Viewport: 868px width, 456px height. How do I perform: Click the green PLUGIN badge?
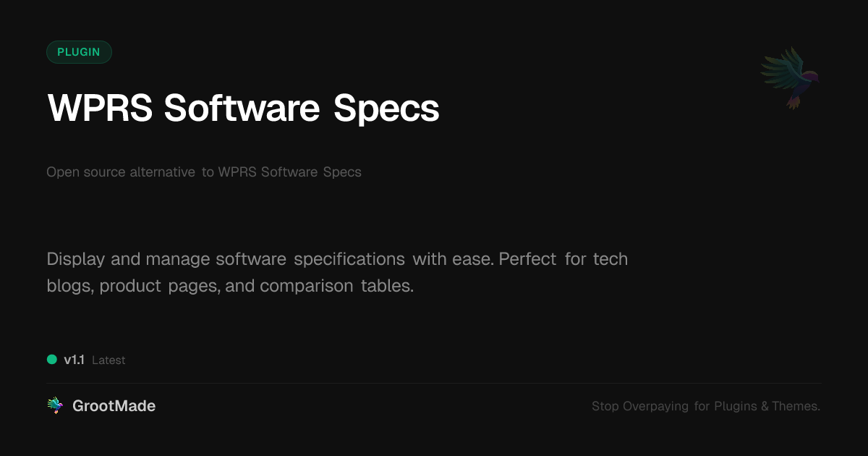tap(79, 52)
